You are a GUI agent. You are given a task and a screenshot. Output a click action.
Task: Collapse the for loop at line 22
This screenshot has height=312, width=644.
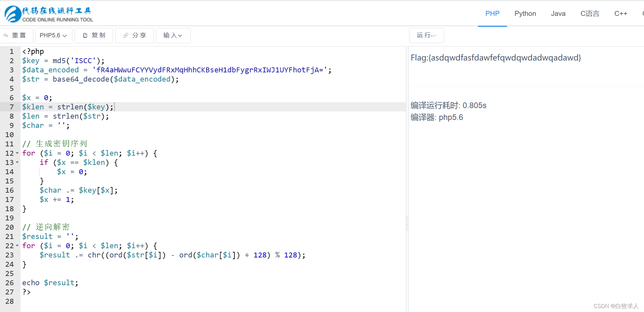coord(17,246)
